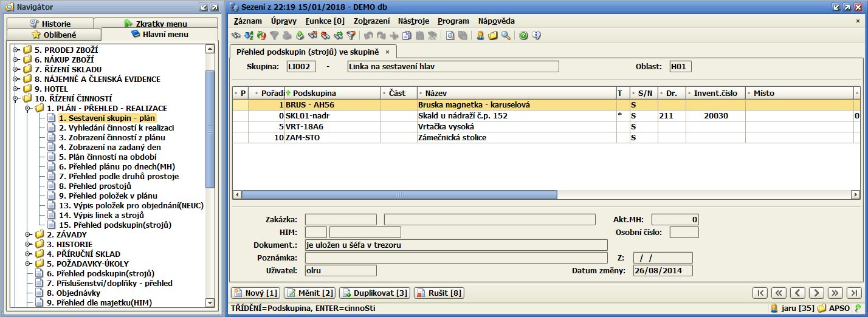
Task: Click the Podskupina column header
Action: pyautogui.click(x=332, y=93)
